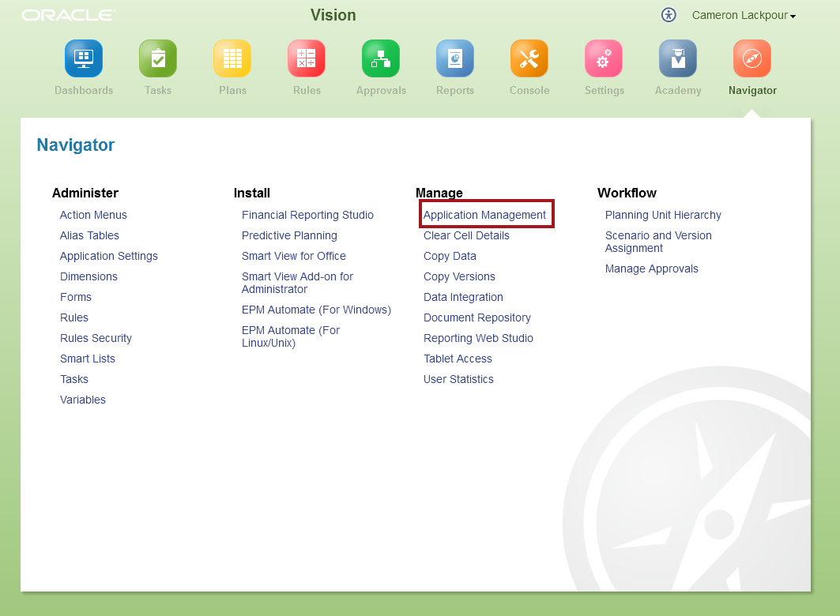840x616 pixels.
Task: Open Forms under Administer
Action: click(x=76, y=297)
